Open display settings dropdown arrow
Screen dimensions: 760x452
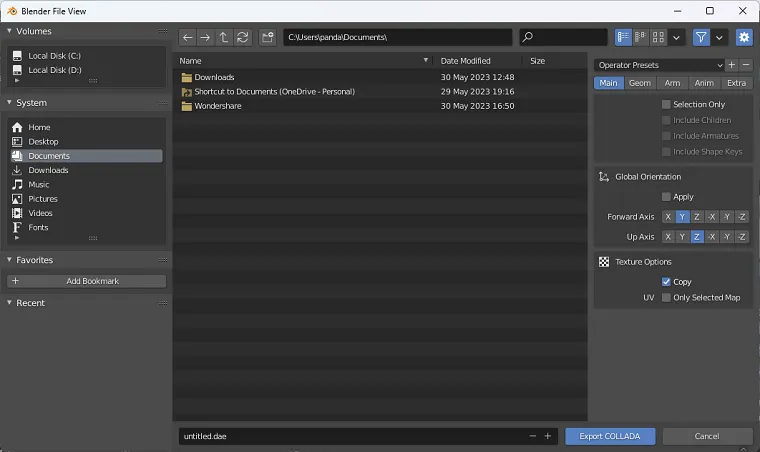[676, 37]
